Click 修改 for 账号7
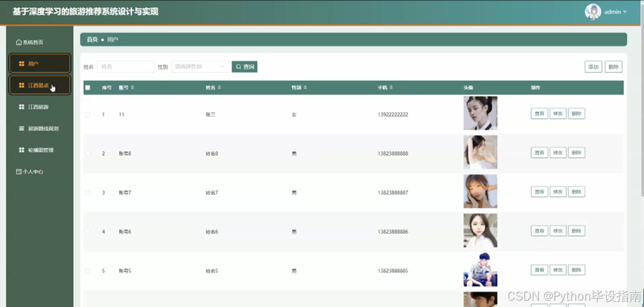Screen dimensions: 644x307 pyautogui.click(x=557, y=192)
